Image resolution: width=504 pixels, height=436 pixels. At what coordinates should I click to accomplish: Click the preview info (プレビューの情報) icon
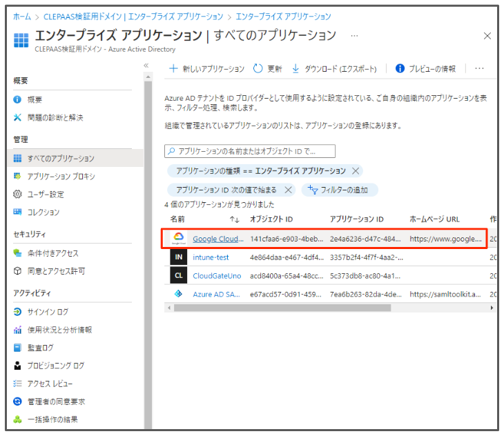point(400,69)
